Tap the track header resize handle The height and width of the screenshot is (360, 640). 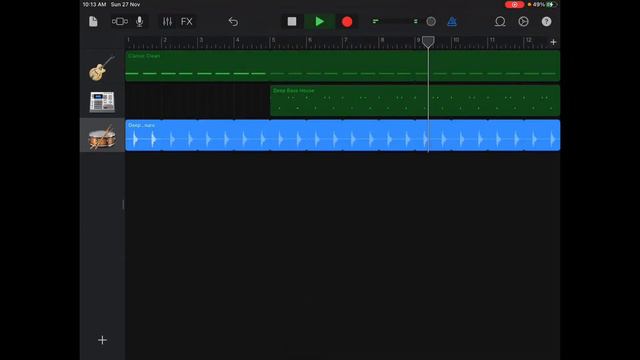pos(123,205)
